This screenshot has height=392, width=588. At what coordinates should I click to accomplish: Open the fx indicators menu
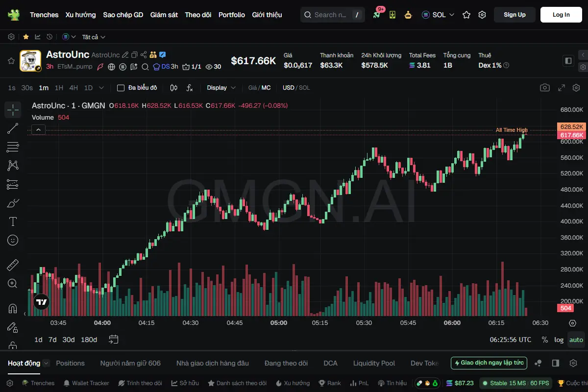[x=190, y=88]
